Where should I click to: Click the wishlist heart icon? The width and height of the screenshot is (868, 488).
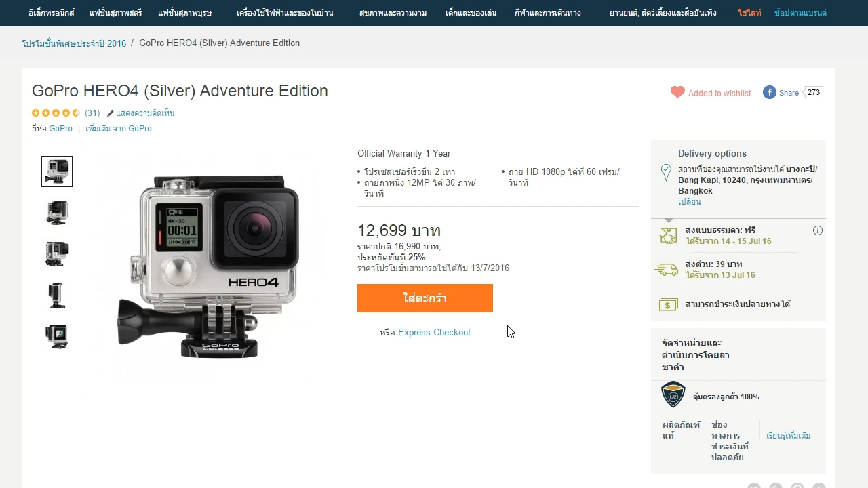[677, 92]
